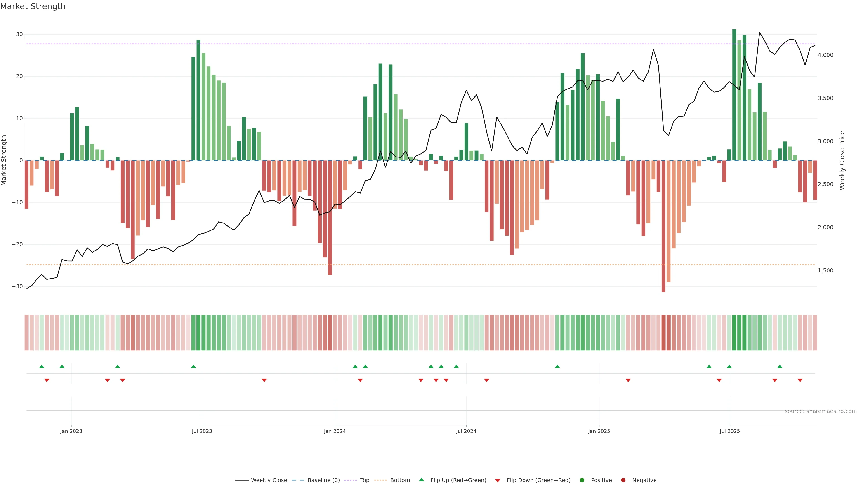Click the Market Strength chart title

pyautogui.click(x=33, y=6)
